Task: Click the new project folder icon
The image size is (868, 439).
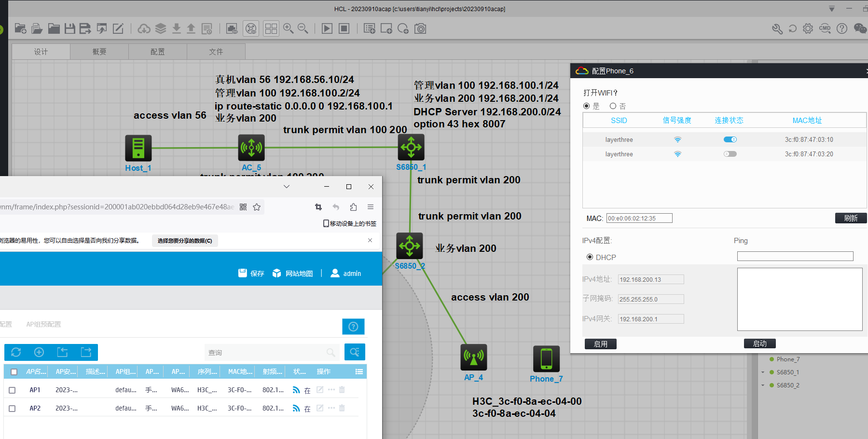Action: pos(20,29)
